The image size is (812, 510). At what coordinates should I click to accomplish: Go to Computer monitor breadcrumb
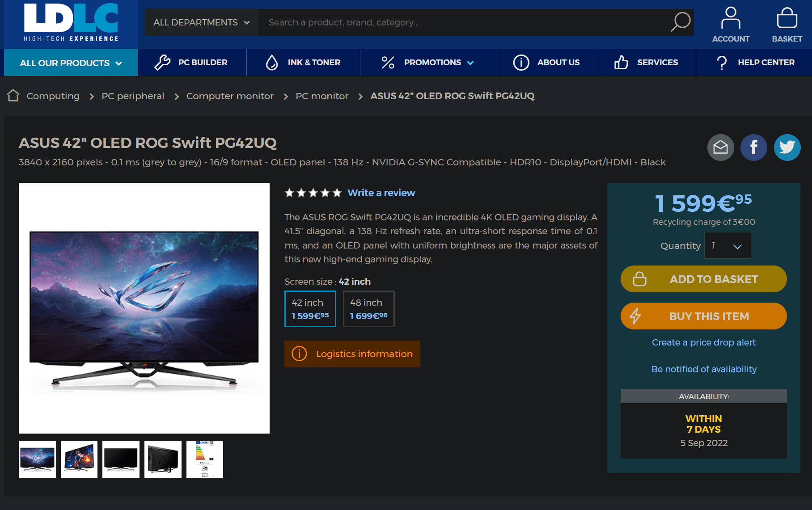pyautogui.click(x=230, y=96)
